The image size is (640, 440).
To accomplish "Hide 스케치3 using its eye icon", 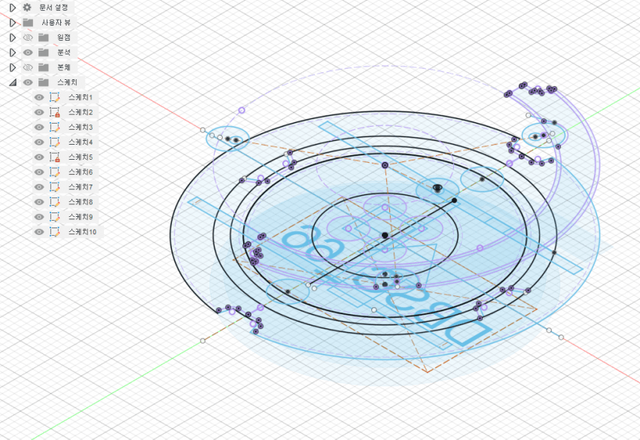I will point(39,127).
